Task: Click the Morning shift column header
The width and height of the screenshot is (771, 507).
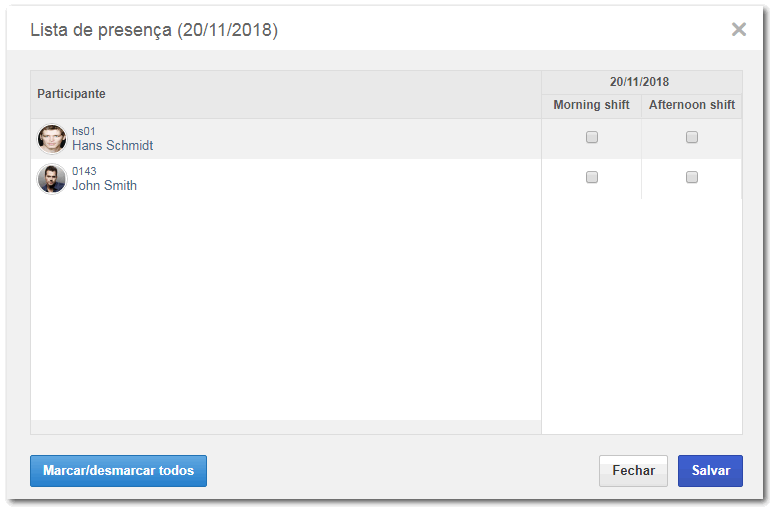Action: pyautogui.click(x=592, y=105)
